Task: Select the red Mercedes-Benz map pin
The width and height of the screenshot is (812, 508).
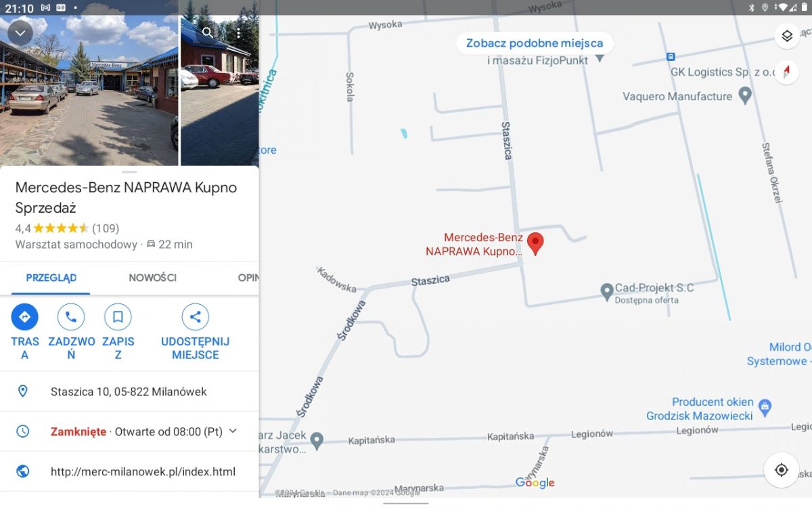Action: point(535,244)
